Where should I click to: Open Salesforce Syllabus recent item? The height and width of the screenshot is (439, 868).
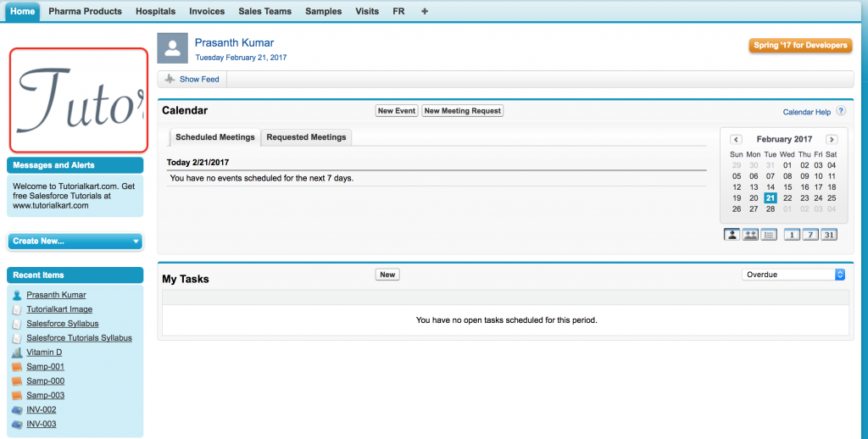click(x=63, y=324)
